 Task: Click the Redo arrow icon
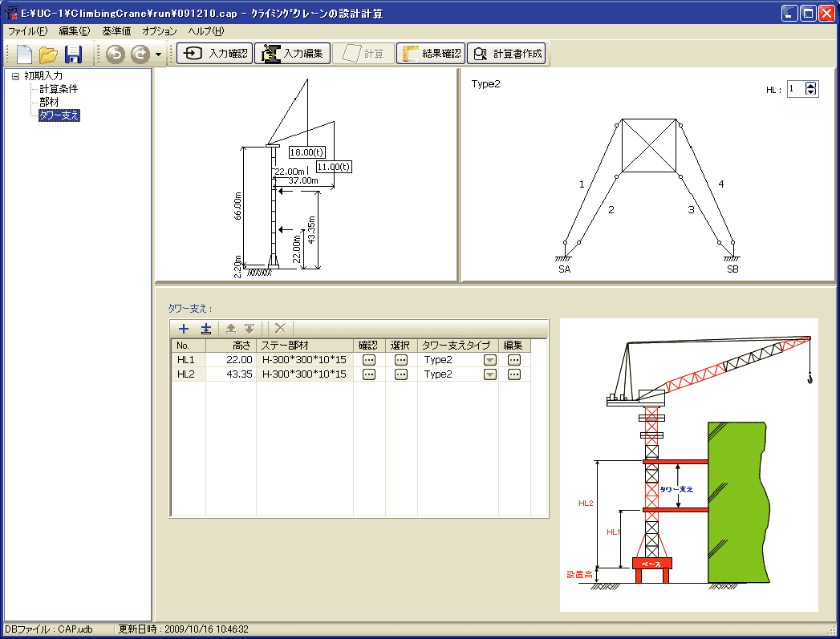(140, 54)
